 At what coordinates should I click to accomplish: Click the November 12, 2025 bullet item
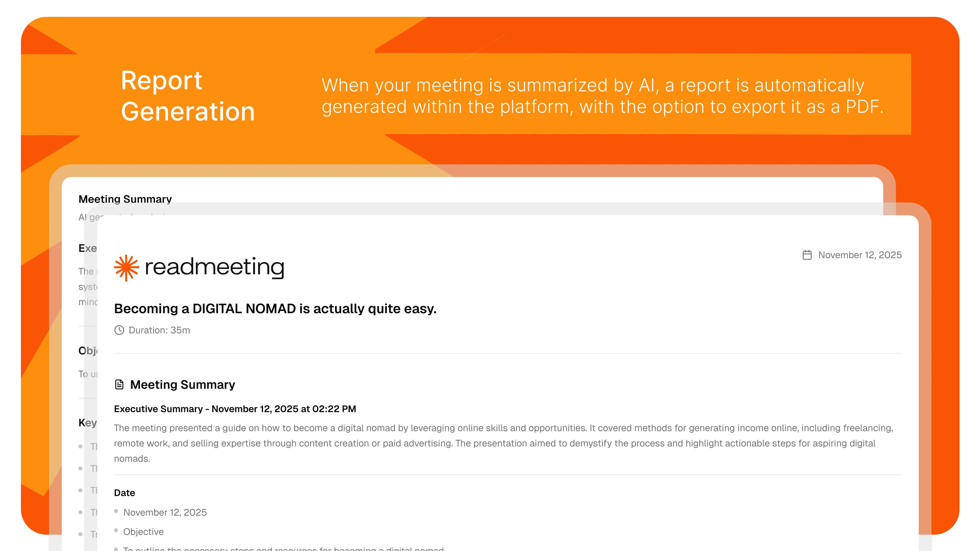(x=165, y=512)
